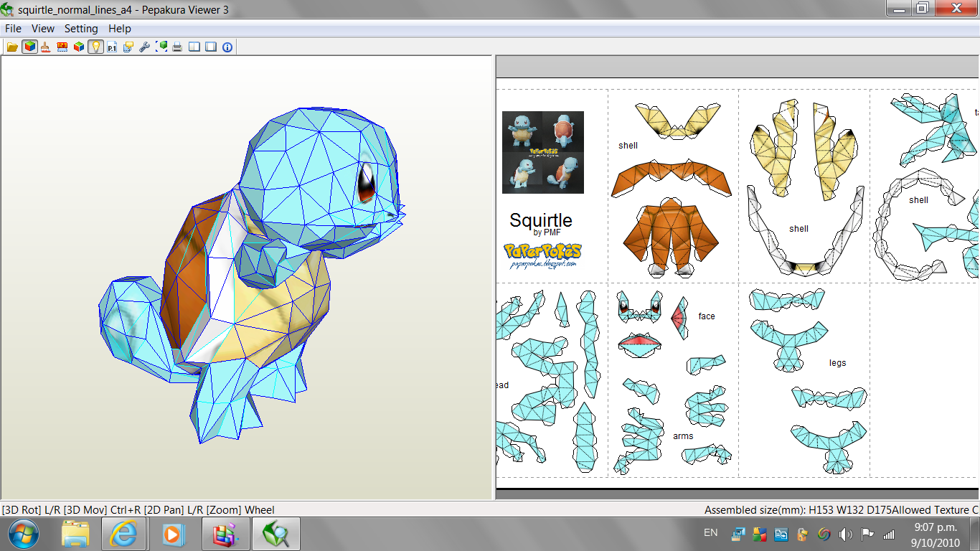Open the Setting menu
This screenshot has width=980, height=551.
(81, 29)
